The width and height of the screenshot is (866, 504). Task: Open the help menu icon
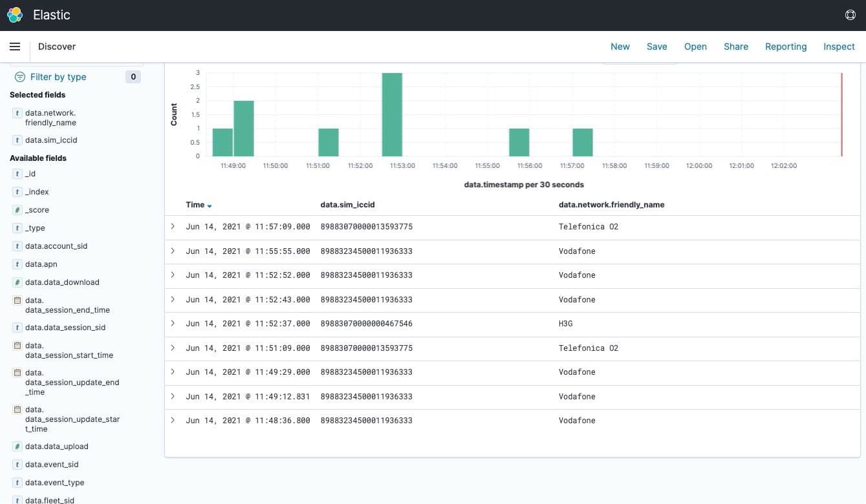(850, 15)
